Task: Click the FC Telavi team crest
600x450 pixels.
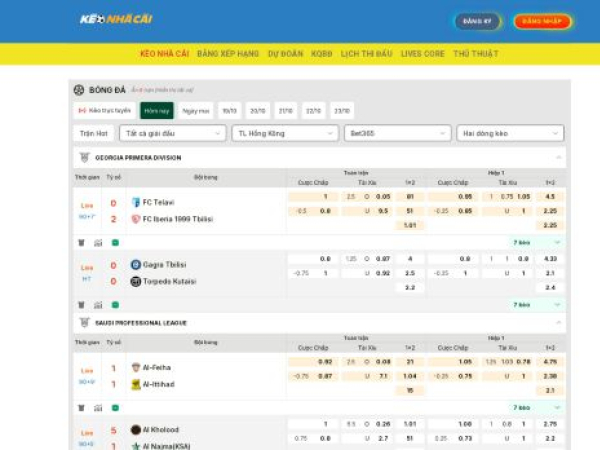Action: point(136,202)
